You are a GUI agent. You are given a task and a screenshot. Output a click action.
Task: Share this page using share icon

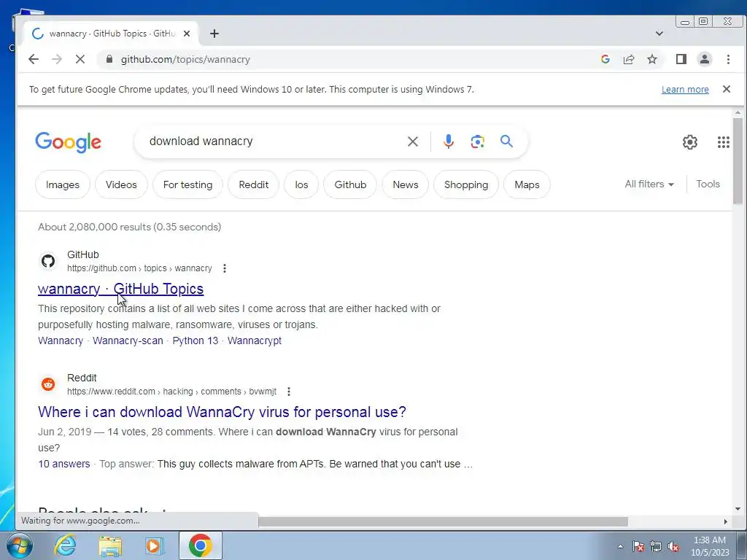(629, 59)
